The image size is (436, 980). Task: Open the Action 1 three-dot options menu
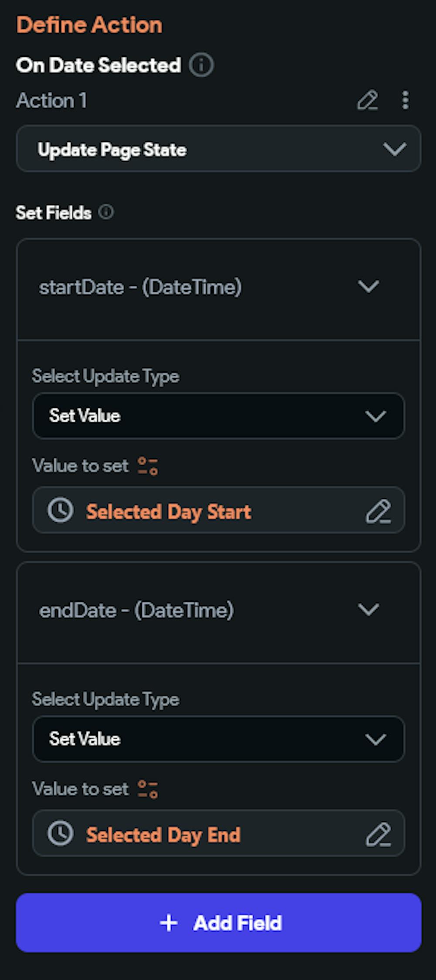click(x=405, y=100)
